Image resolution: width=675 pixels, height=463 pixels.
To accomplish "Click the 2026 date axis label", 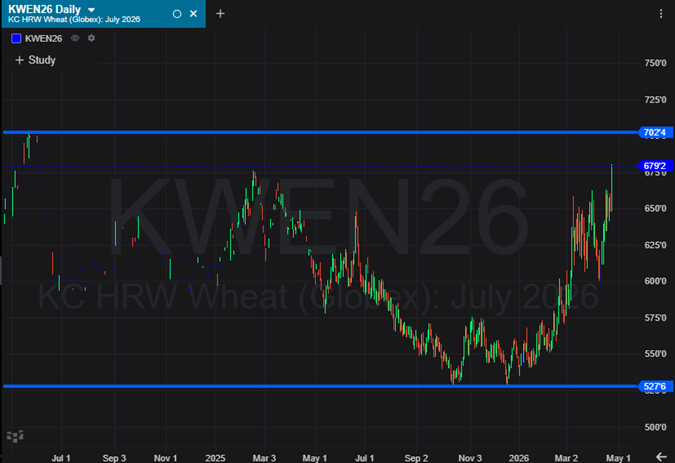I will tap(519, 458).
